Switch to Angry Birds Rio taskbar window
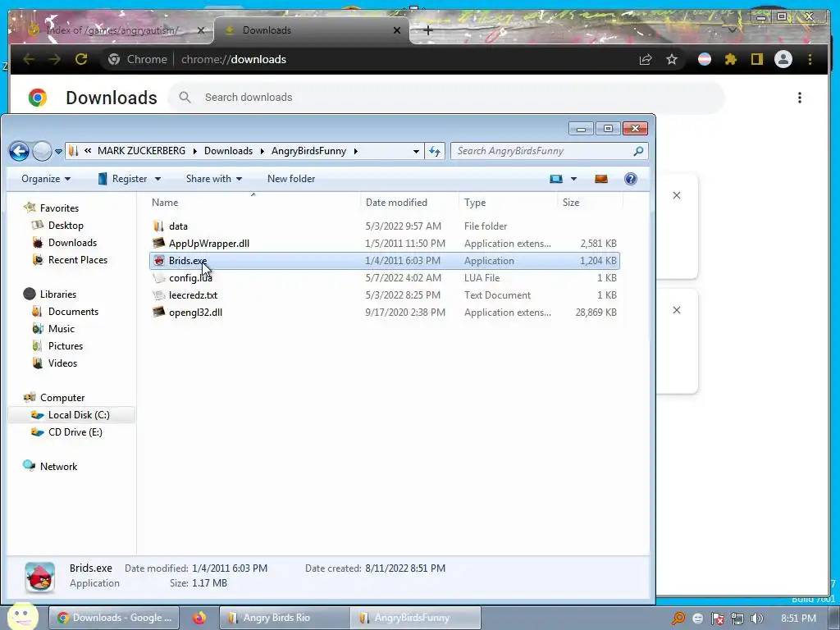Image resolution: width=840 pixels, height=630 pixels. click(285, 618)
